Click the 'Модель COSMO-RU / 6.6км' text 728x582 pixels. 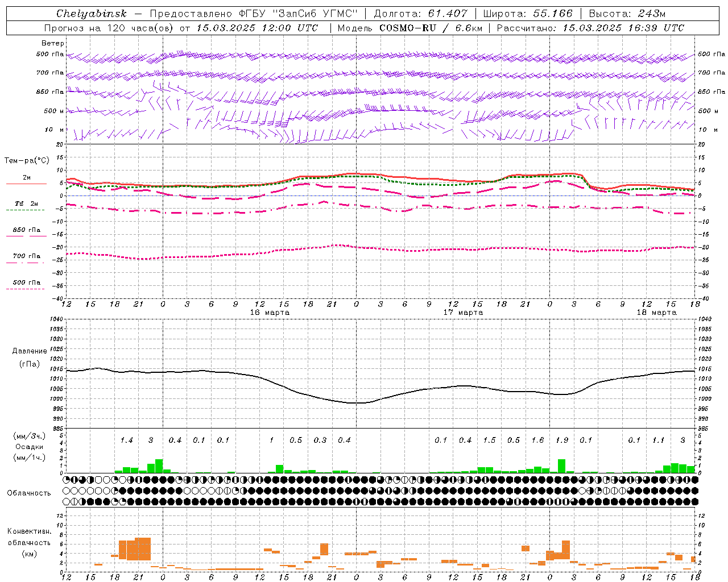pos(409,28)
